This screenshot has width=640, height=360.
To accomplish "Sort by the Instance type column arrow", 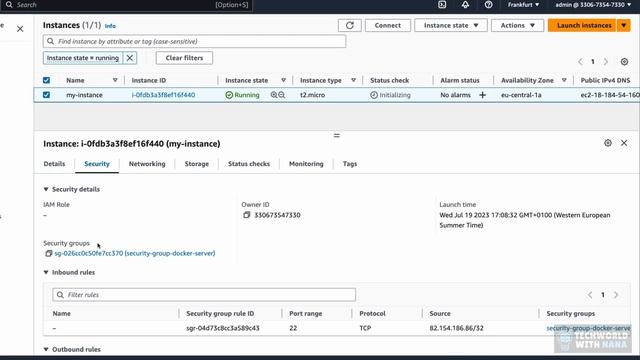I will coord(353,80).
